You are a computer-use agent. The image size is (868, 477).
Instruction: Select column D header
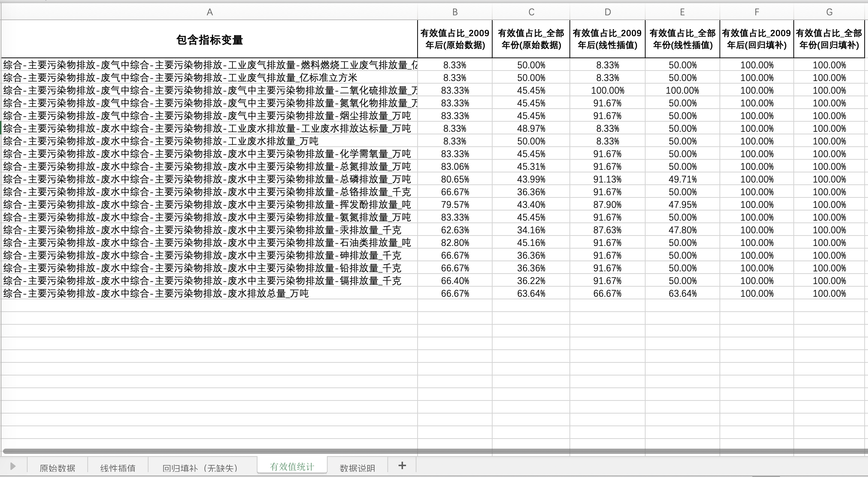coord(608,12)
